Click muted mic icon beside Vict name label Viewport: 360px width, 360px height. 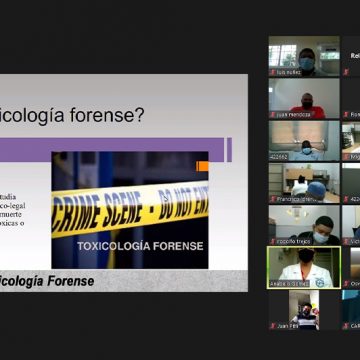347,241
